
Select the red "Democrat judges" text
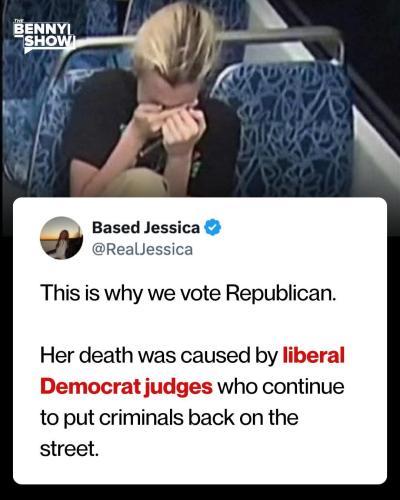pyautogui.click(x=126, y=387)
